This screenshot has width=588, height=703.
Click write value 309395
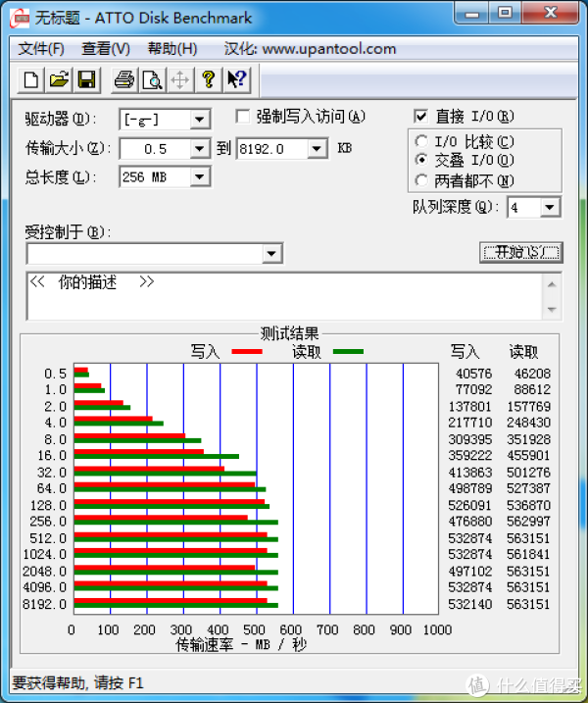(x=470, y=439)
